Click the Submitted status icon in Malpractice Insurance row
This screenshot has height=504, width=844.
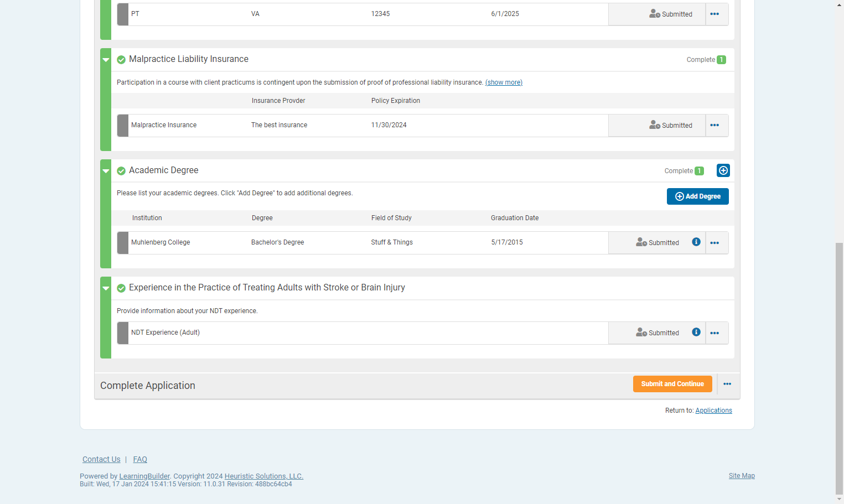click(655, 125)
